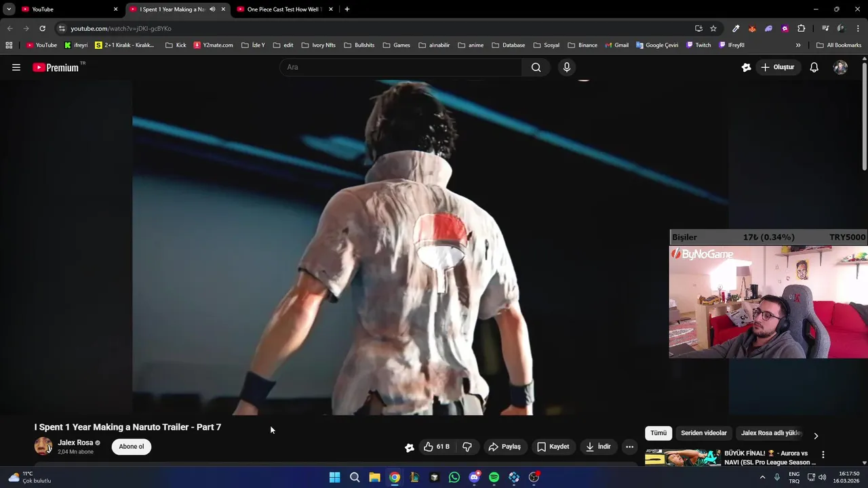Viewport: 868px width, 488px height.
Task: Open the Bullshits bookmark folder
Action: (x=359, y=45)
